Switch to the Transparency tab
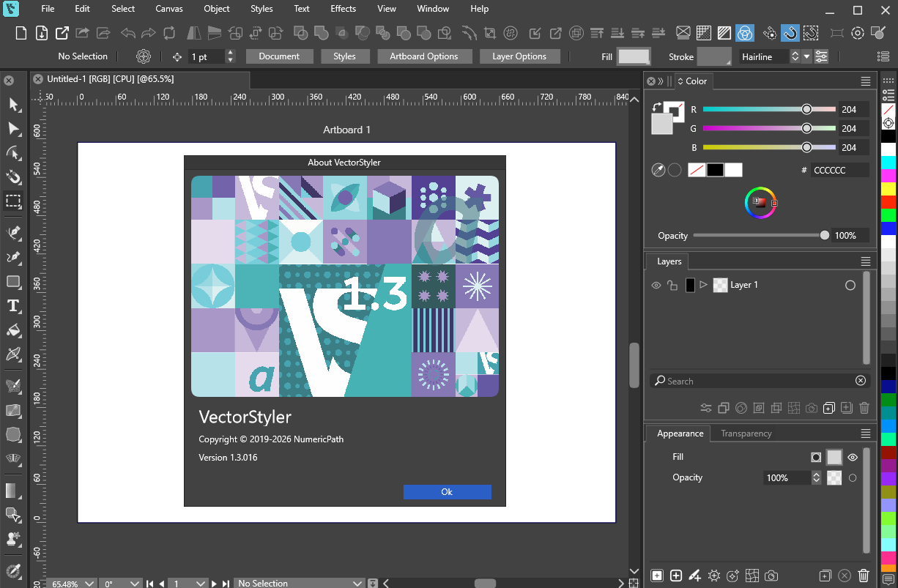898x588 pixels. [746, 433]
